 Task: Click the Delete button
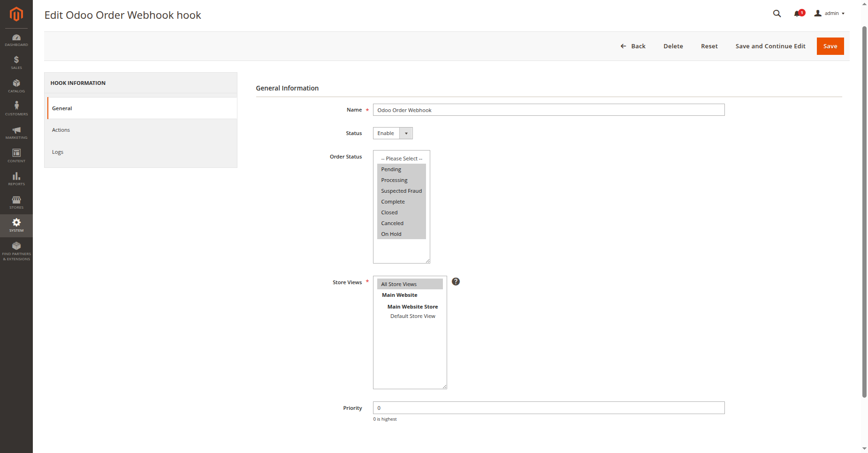[673, 46]
